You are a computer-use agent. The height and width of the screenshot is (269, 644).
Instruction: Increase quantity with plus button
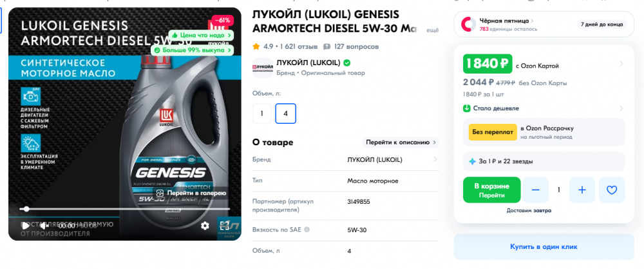pos(582,190)
